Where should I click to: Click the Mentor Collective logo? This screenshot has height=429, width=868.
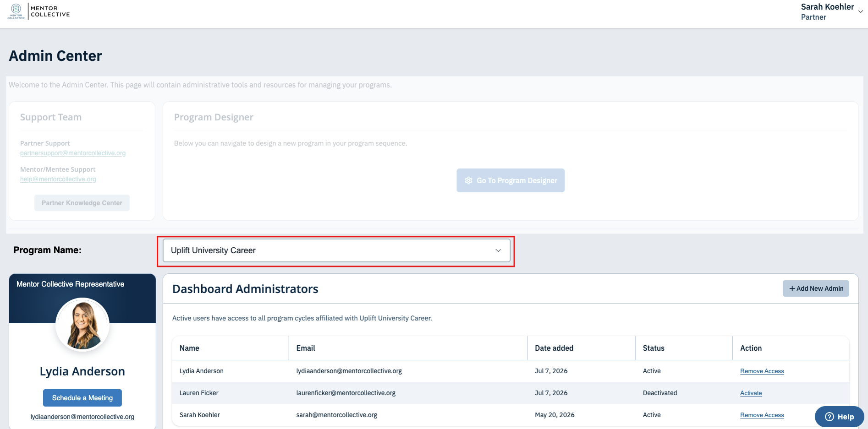(x=39, y=11)
